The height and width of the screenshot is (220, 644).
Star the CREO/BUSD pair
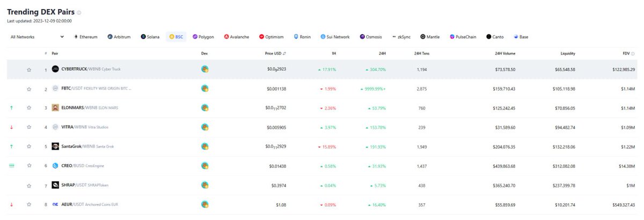(29, 166)
